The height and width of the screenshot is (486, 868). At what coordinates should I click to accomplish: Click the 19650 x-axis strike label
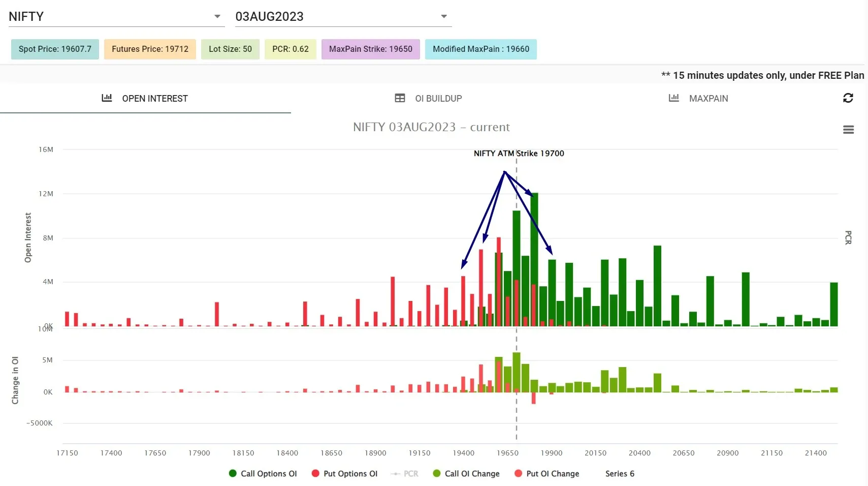tap(507, 453)
